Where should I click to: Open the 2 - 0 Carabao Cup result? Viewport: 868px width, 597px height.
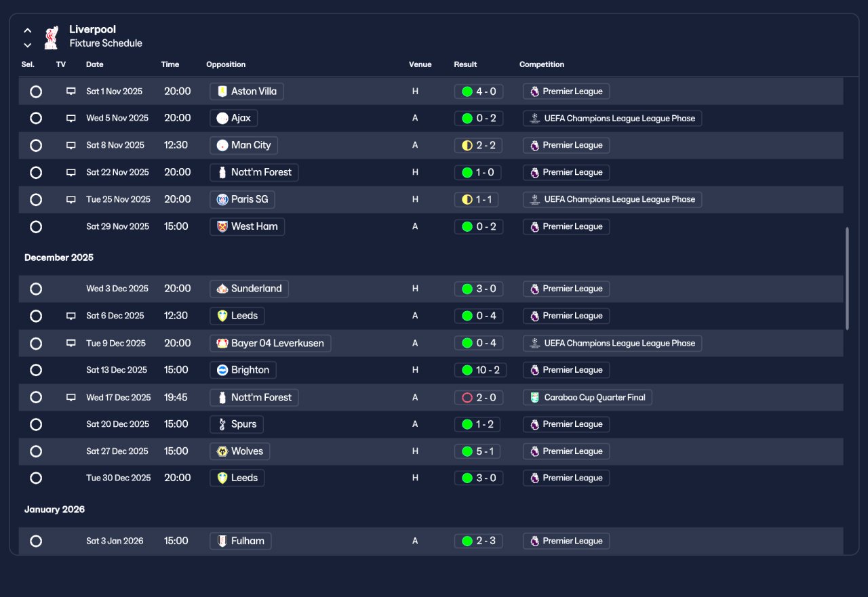(479, 397)
